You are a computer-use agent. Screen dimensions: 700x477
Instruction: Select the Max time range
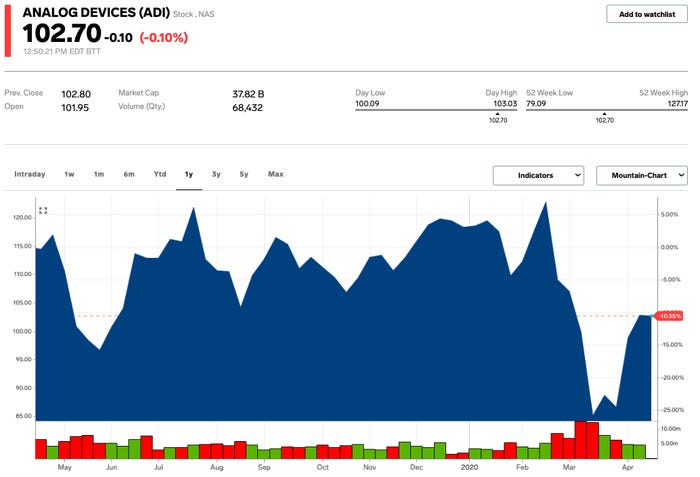click(275, 174)
